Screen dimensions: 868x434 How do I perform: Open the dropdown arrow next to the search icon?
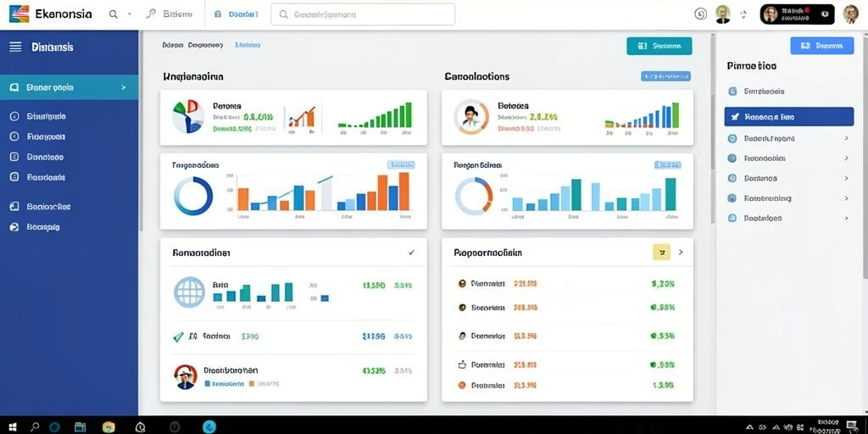click(130, 14)
